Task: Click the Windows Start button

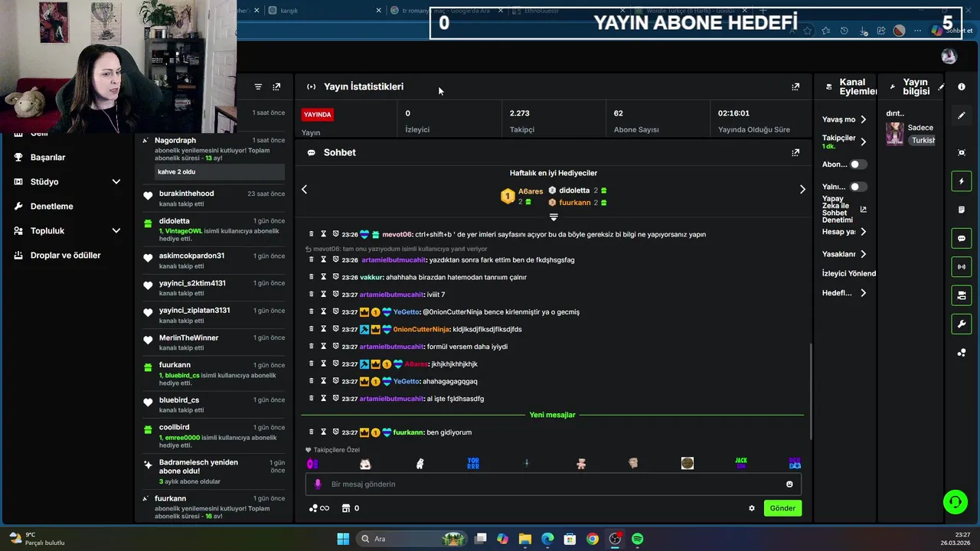Action: click(343, 539)
